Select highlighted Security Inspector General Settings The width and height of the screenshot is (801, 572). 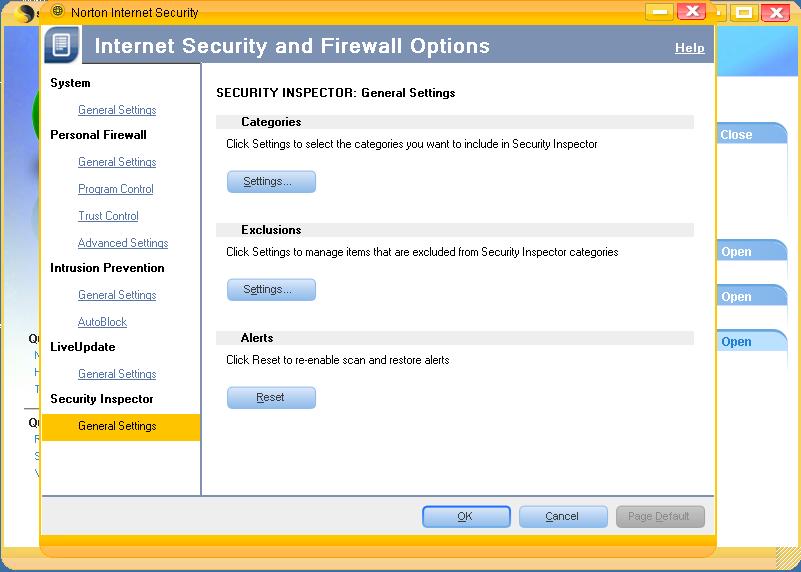pyautogui.click(x=121, y=427)
